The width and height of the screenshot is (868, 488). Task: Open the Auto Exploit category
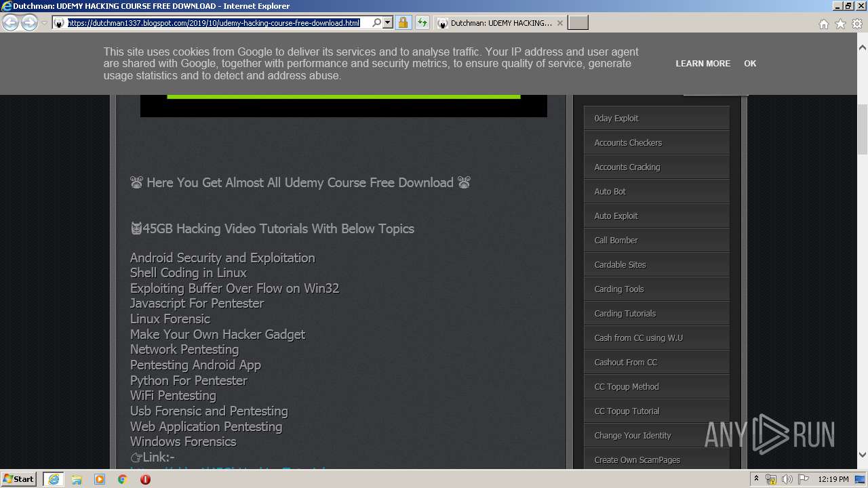[656, 216]
